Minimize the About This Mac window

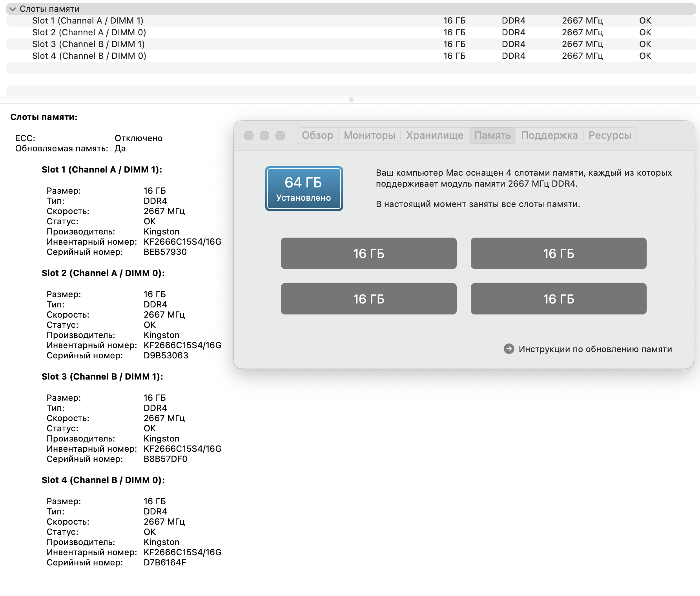(264, 136)
